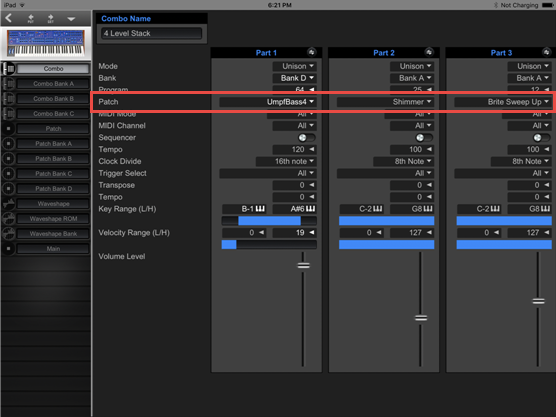Open Part 3 Mode dropdown (Unison)
This screenshot has width=556, height=417.
coord(529,66)
